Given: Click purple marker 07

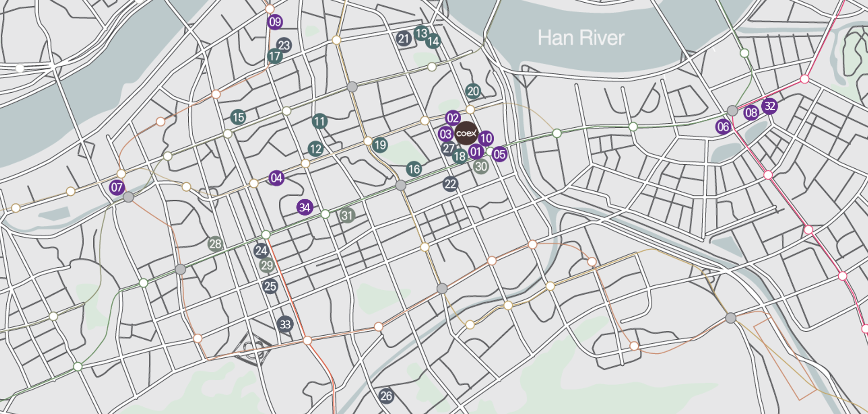Looking at the screenshot, I should [x=117, y=187].
